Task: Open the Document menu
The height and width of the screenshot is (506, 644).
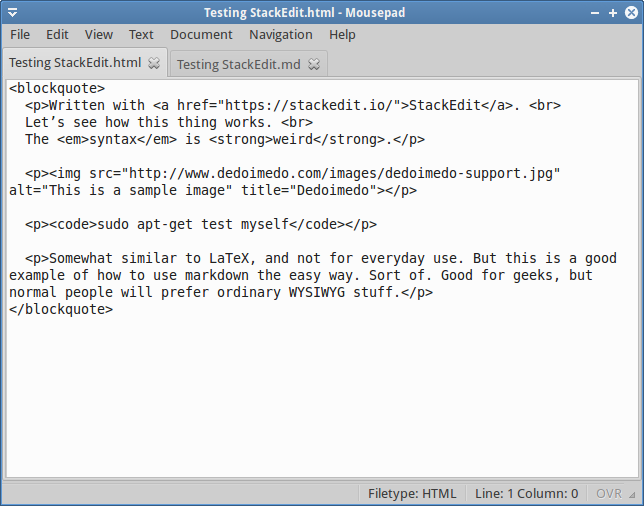Action: click(201, 34)
